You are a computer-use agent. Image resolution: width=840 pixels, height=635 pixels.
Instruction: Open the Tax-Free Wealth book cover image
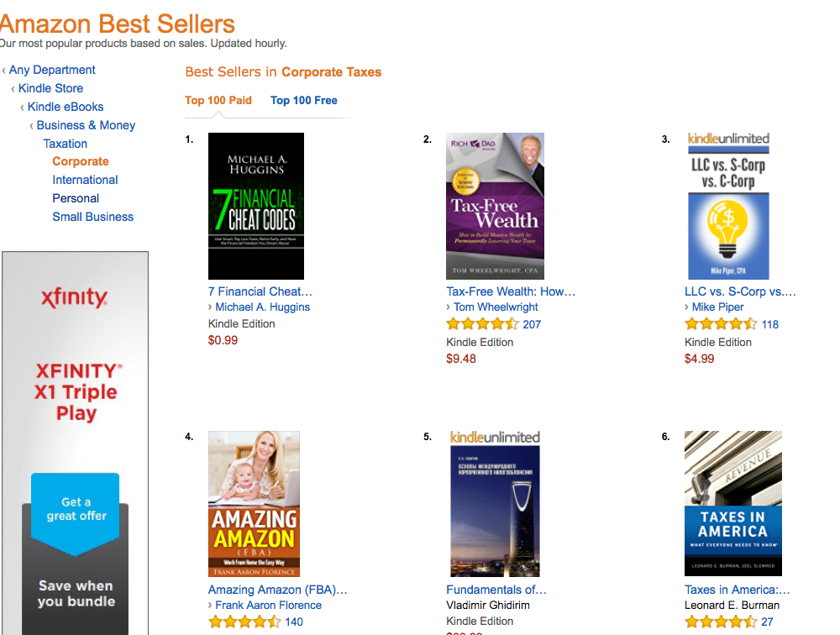point(495,206)
